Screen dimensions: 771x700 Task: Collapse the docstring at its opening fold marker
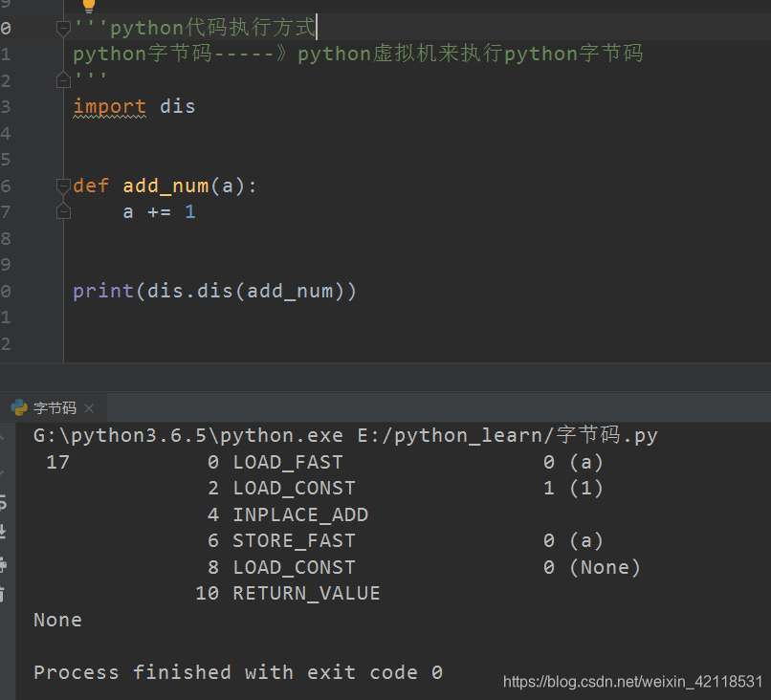pos(63,28)
